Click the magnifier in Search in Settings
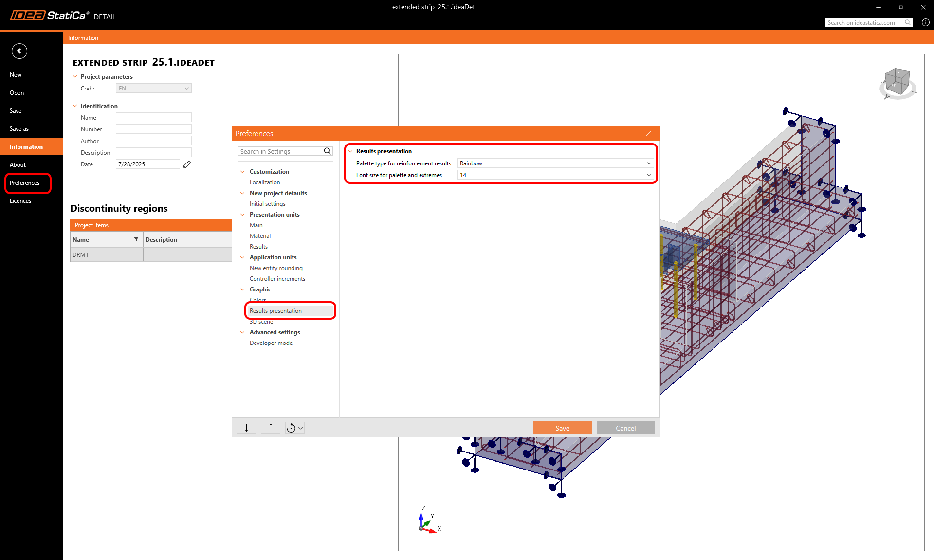The height and width of the screenshot is (560, 934). (x=328, y=151)
